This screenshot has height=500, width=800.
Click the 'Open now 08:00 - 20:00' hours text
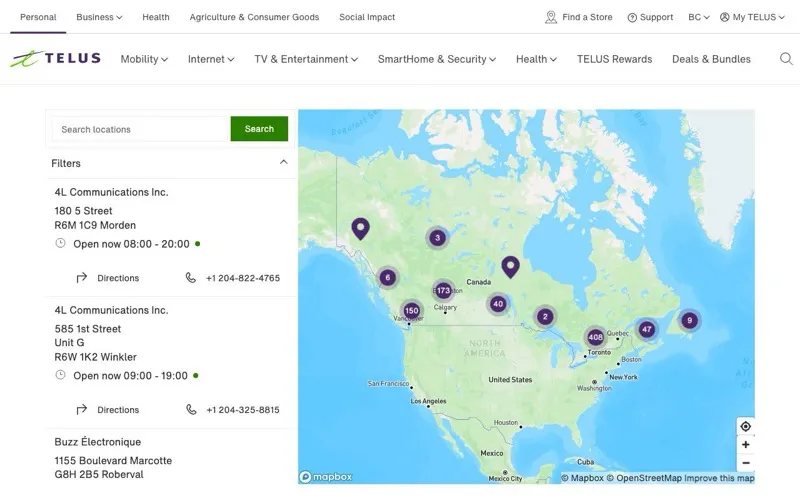[x=131, y=244]
